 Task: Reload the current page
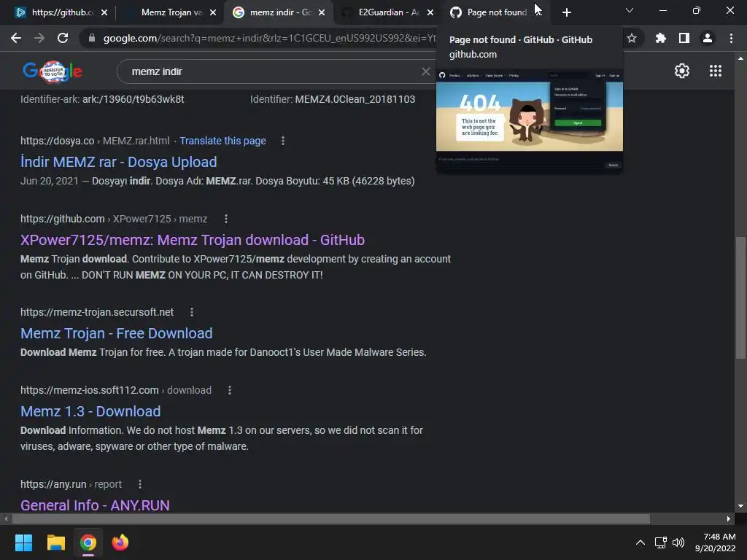pyautogui.click(x=63, y=38)
